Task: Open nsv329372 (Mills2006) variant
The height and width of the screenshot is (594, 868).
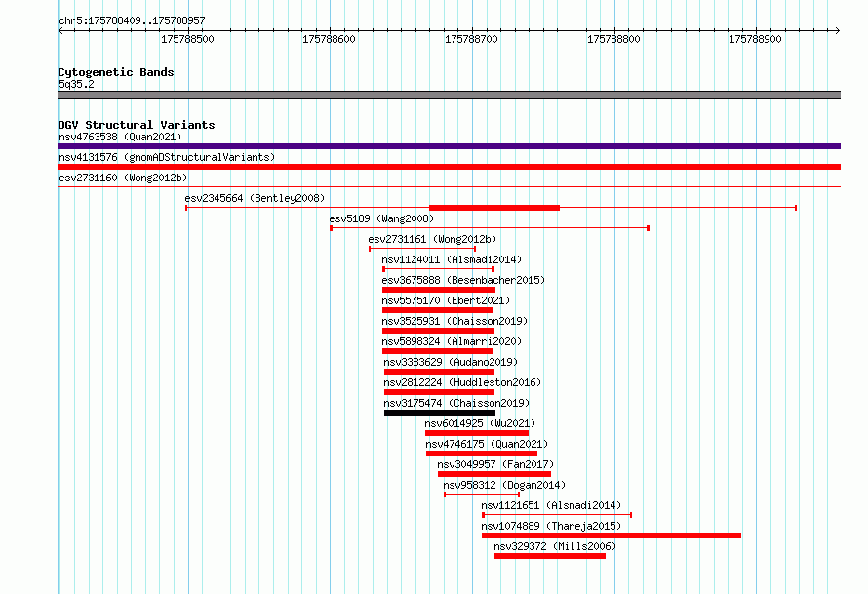Action: pos(555,546)
